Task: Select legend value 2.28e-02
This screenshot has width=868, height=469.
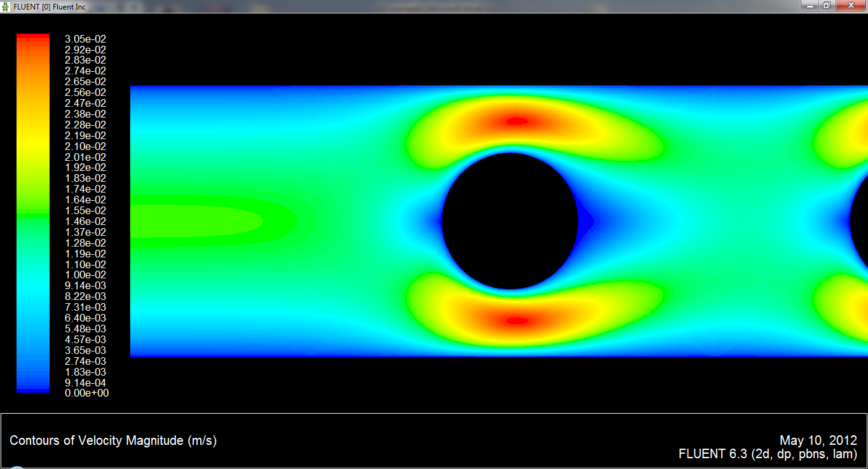Action: (x=86, y=125)
